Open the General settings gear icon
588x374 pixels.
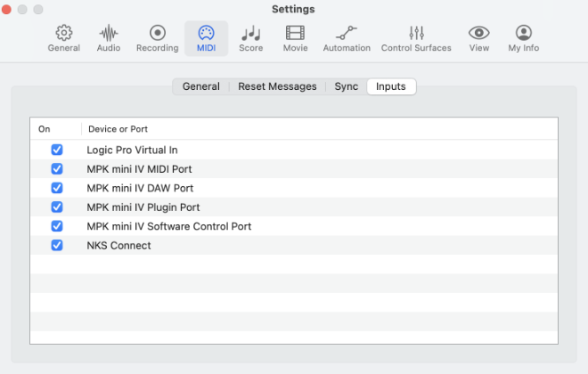pos(64,33)
